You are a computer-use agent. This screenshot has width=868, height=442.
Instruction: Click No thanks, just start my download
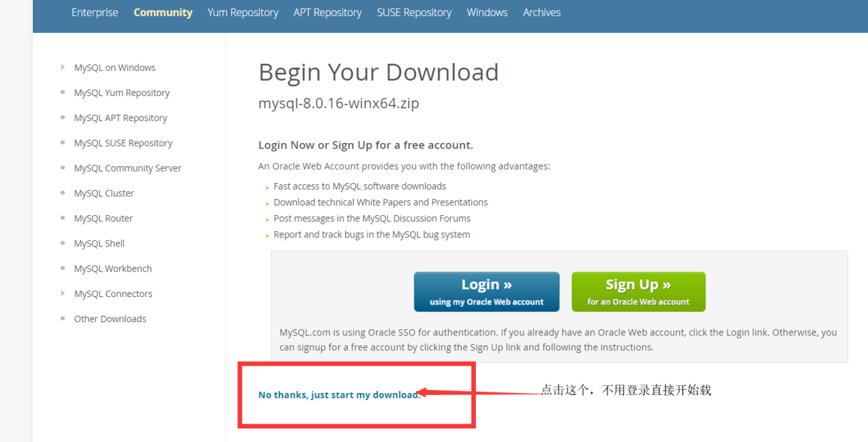pos(339,395)
